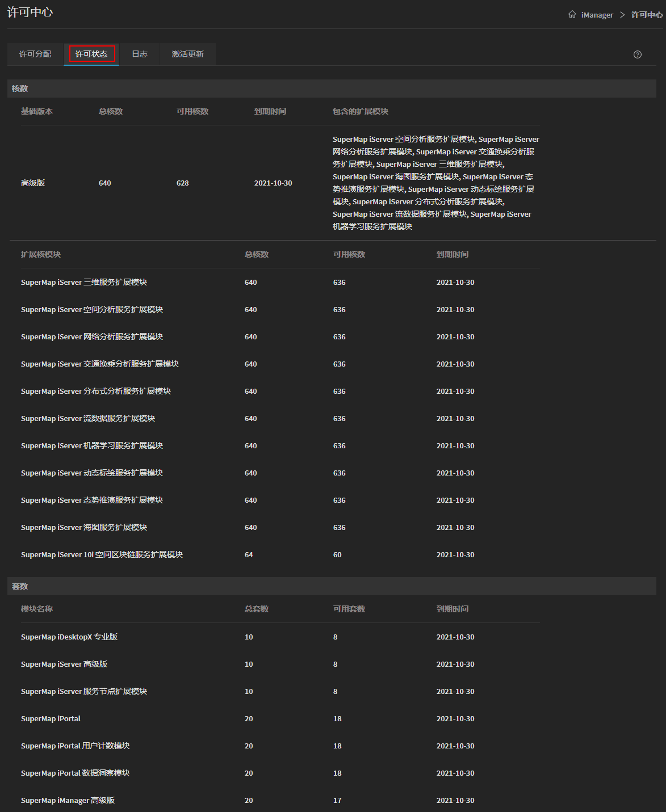Click the iManager breadcrumb link
Screen dimensions: 666x812
point(597,15)
